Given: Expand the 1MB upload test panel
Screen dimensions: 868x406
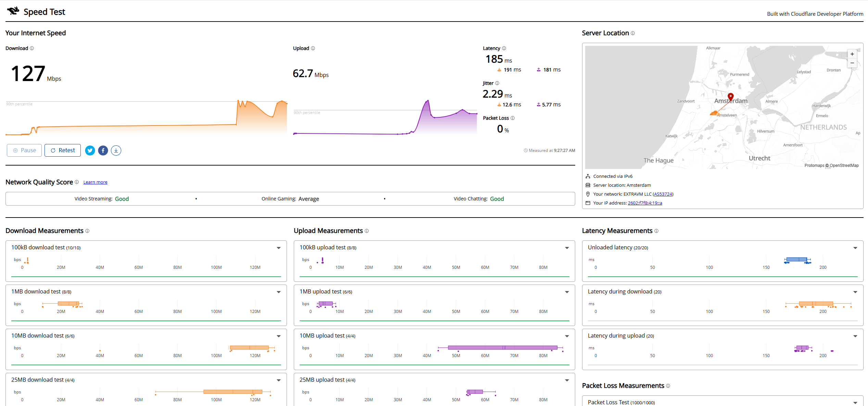Looking at the screenshot, I should pyautogui.click(x=567, y=292).
